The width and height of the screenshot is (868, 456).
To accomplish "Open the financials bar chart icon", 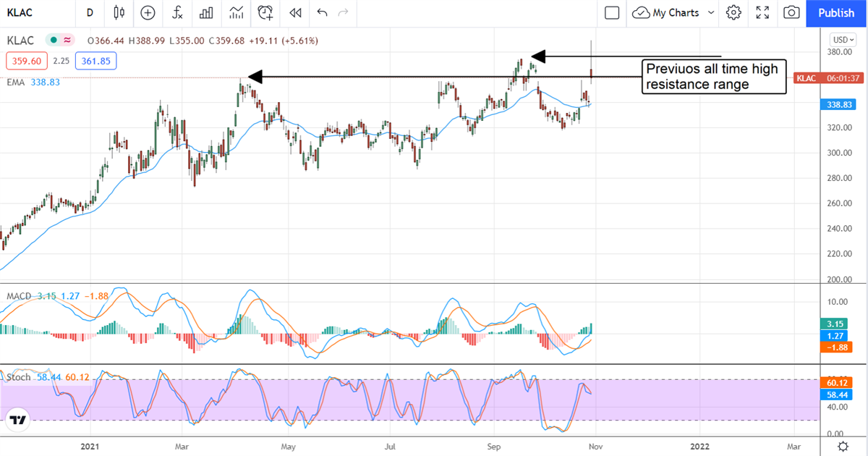I will pyautogui.click(x=206, y=12).
